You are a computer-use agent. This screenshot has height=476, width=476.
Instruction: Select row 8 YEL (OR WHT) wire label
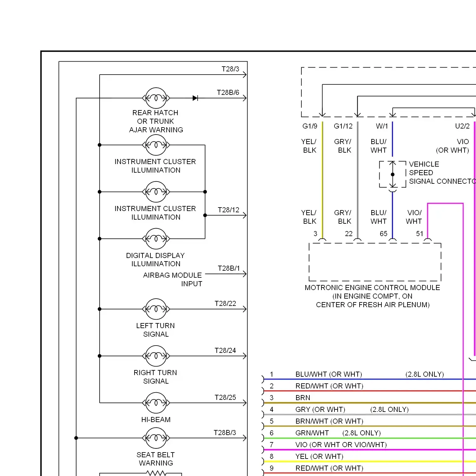coord(319,456)
